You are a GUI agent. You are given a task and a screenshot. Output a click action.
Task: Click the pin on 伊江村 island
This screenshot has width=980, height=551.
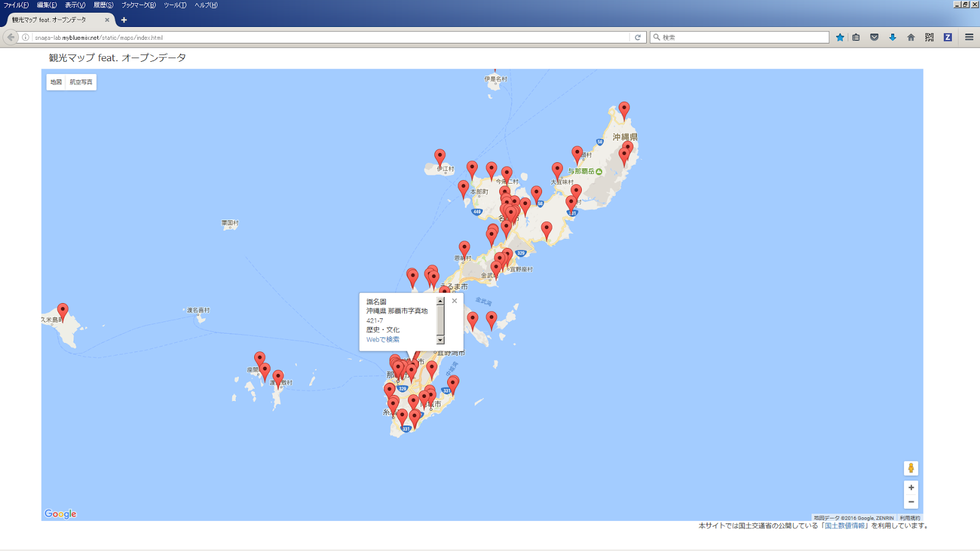pos(440,158)
